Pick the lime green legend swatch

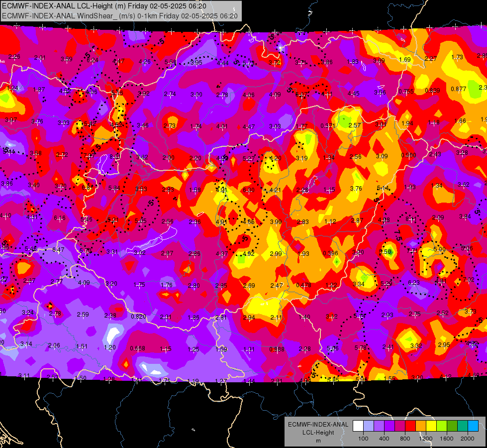442,426
